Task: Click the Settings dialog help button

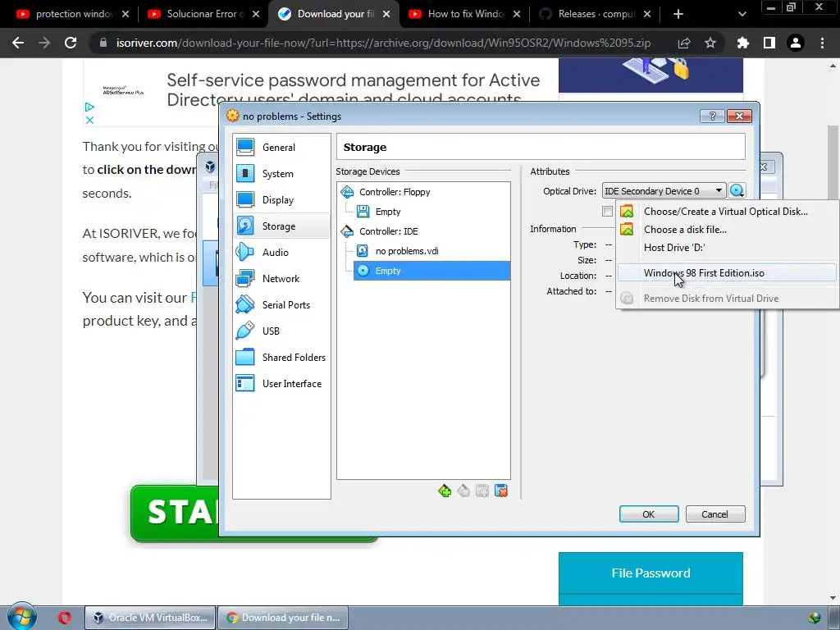Action: tap(712, 116)
